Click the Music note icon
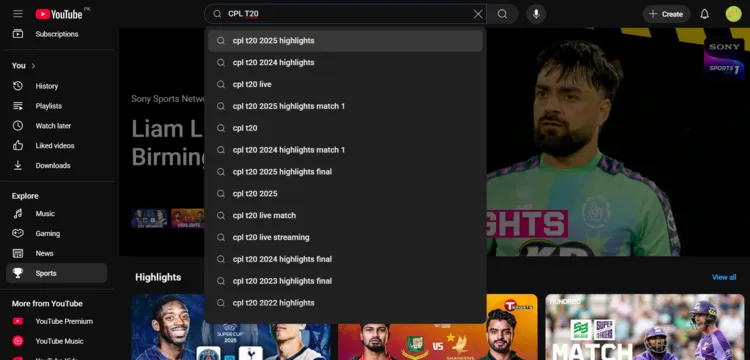This screenshot has height=360, width=750. [18, 214]
